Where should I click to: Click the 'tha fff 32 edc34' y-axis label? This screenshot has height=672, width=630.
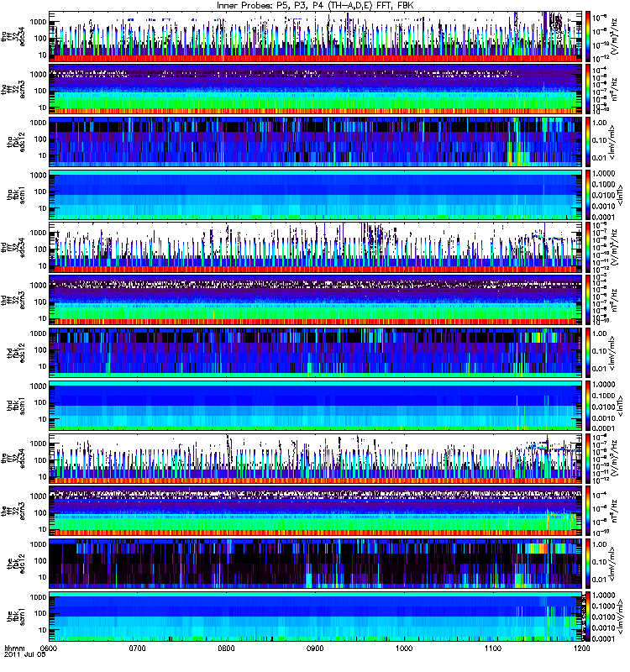[x=13, y=36]
